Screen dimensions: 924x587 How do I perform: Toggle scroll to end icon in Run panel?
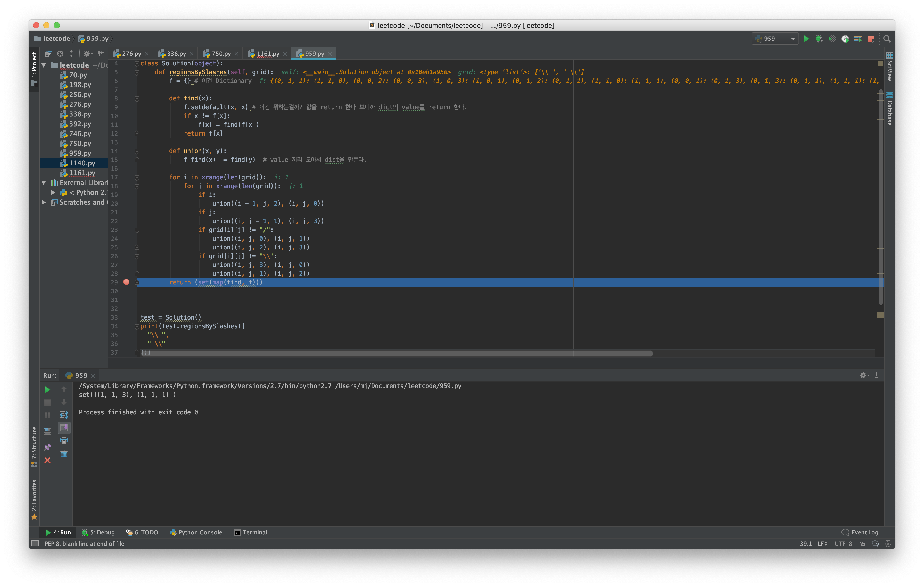point(64,427)
